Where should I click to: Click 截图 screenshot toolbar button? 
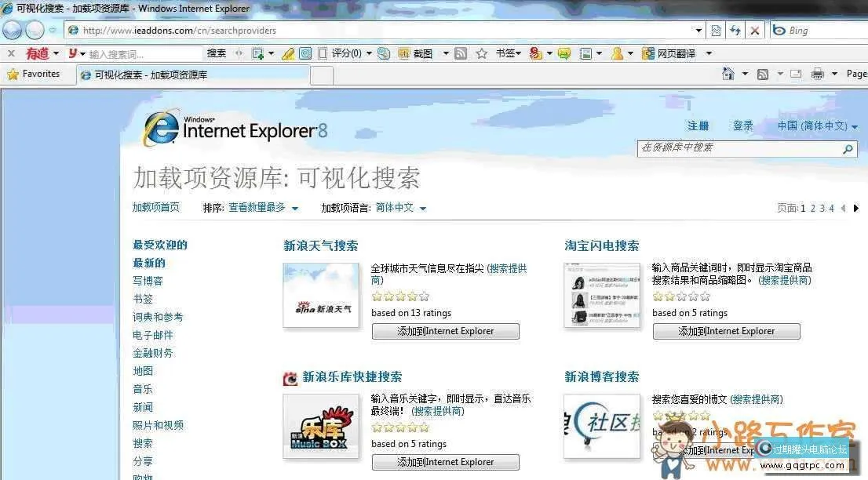(x=415, y=53)
